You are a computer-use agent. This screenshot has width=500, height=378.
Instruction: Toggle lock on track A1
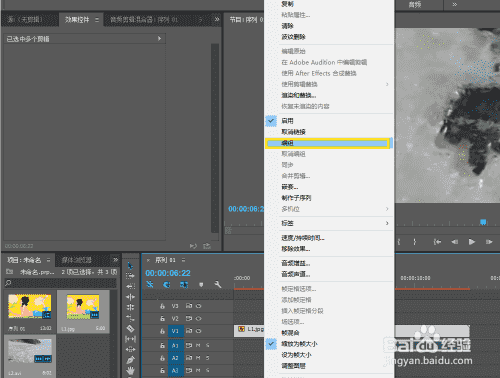click(x=162, y=345)
